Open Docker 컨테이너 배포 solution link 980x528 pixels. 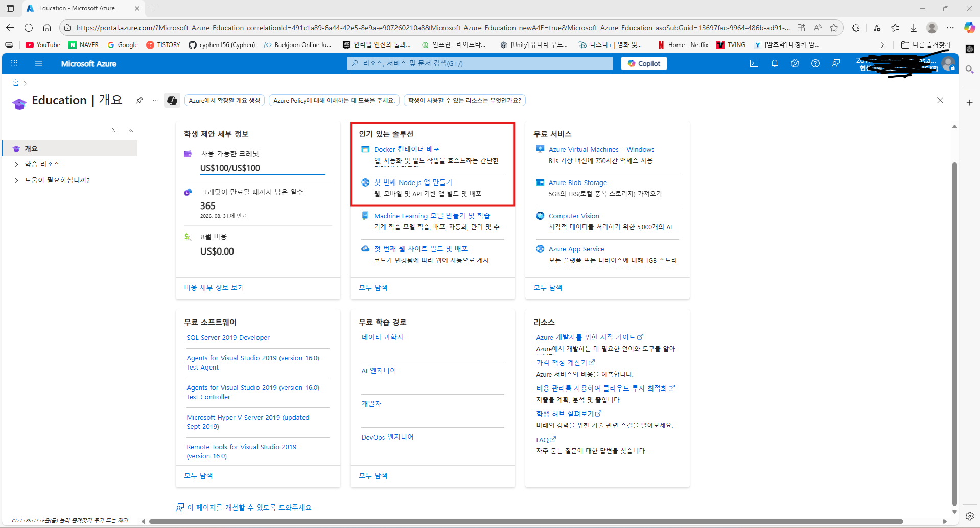[407, 149]
